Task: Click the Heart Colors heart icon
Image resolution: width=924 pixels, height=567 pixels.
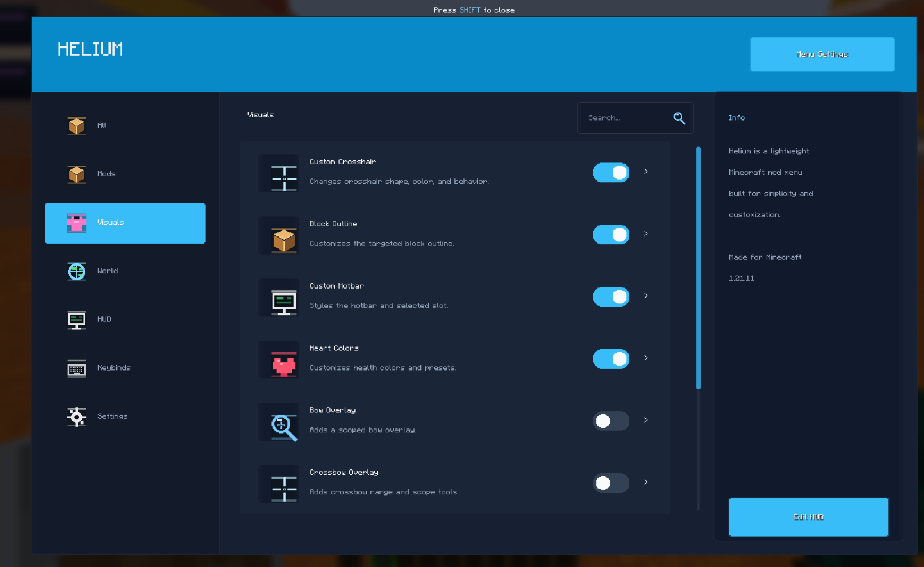Action: [x=284, y=365]
